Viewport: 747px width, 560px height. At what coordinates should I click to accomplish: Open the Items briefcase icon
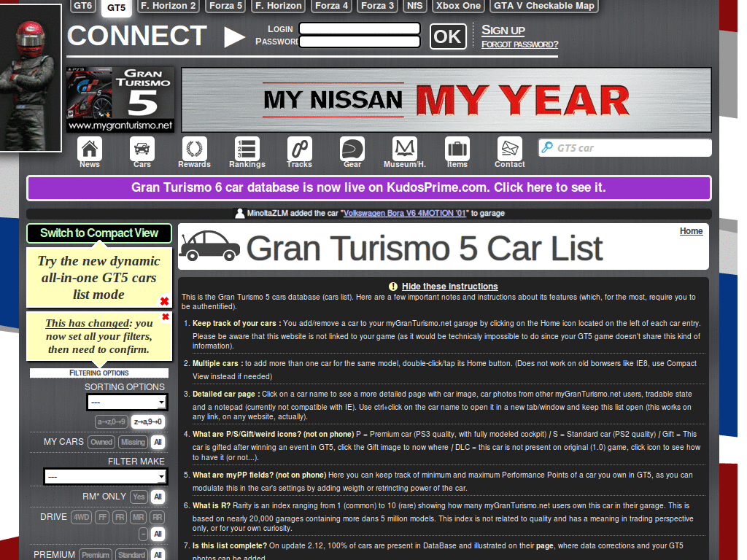coord(457,149)
